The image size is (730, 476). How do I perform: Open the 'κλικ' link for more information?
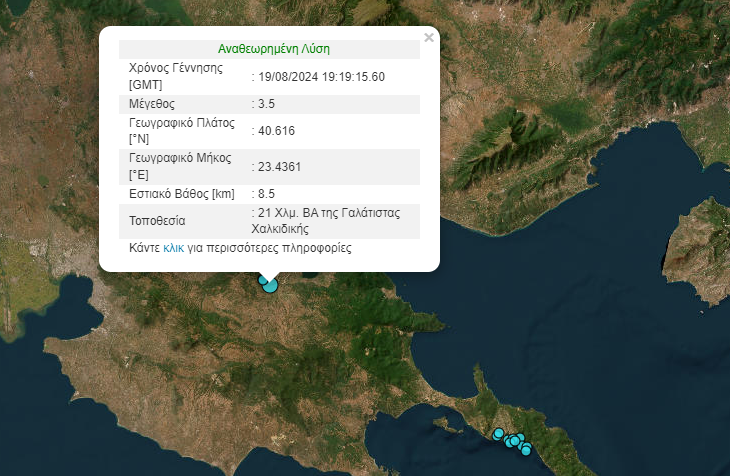tap(173, 247)
